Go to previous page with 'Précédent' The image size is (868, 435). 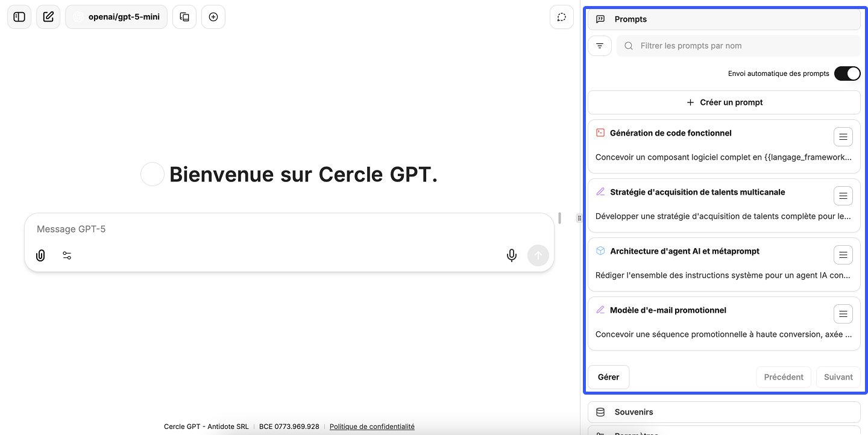pos(784,377)
